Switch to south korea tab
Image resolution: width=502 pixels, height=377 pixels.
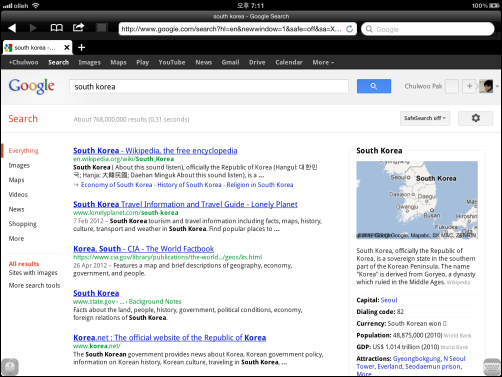coord(35,48)
